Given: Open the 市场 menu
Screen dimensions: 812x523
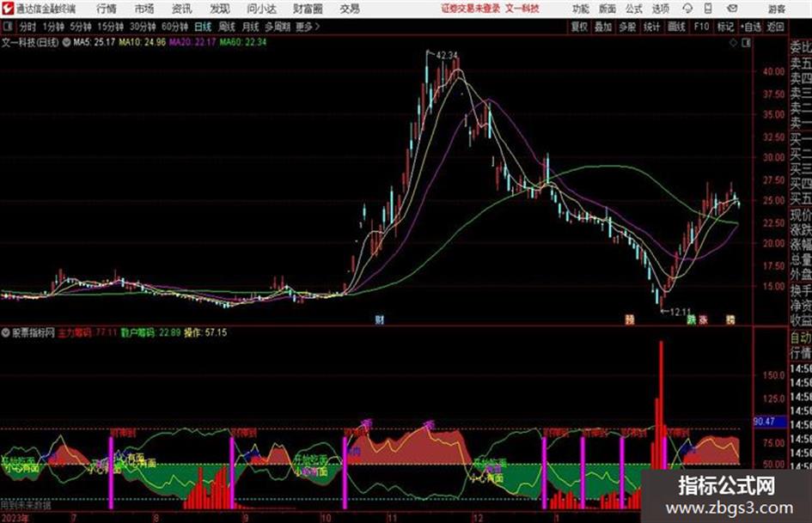Looking at the screenshot, I should 144,9.
